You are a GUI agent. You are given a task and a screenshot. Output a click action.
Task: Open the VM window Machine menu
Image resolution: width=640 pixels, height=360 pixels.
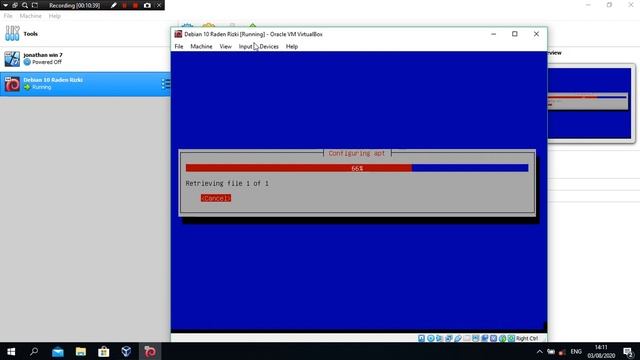[201, 47]
